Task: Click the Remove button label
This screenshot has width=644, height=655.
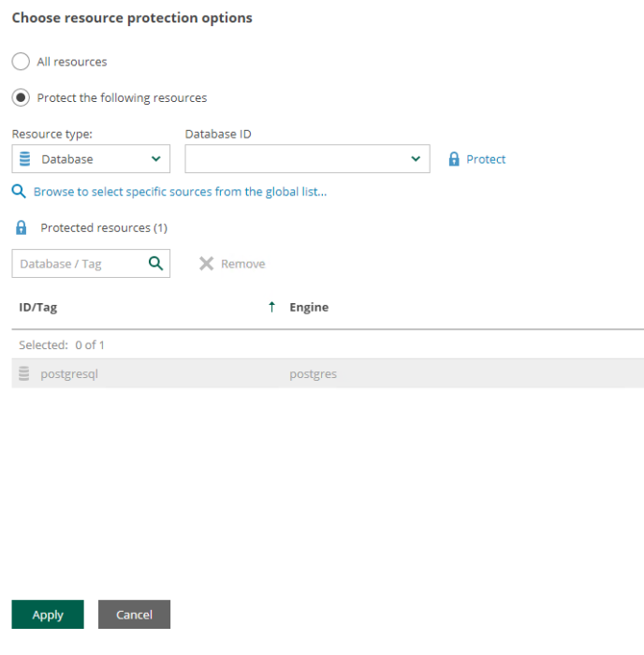Action: 242,264
